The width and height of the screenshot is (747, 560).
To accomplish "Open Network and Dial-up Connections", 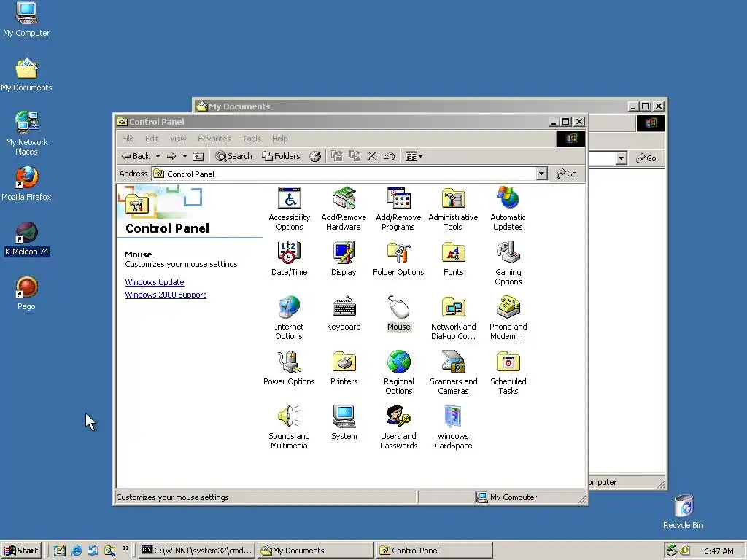I will 453,318.
